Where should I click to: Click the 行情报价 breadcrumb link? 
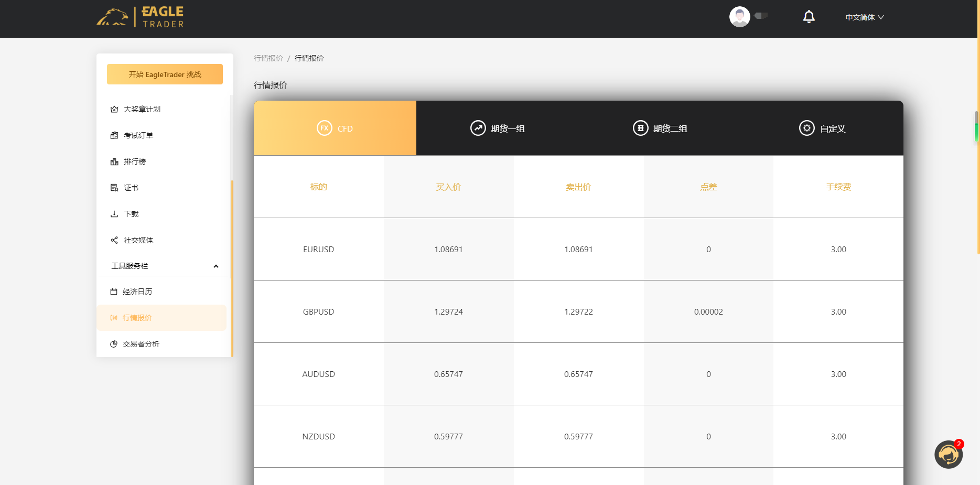(268, 58)
